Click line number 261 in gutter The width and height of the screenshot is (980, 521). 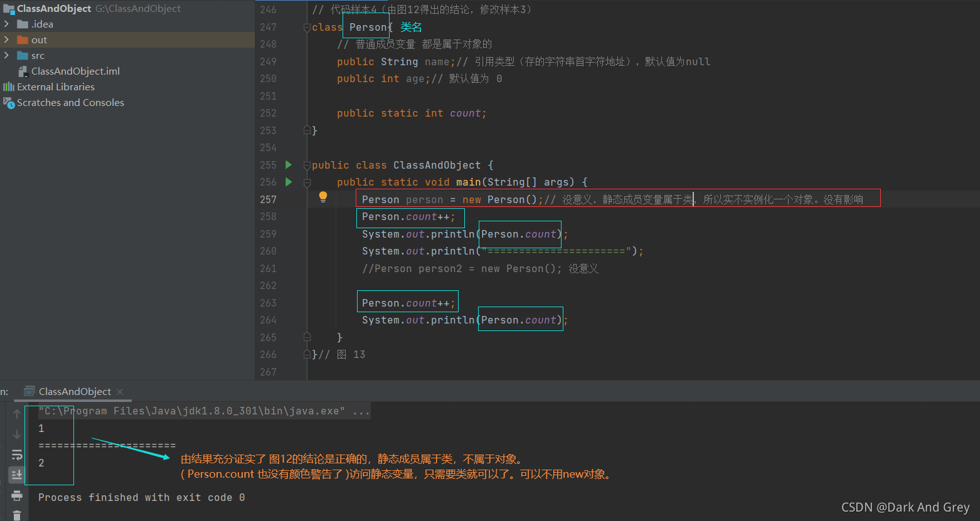click(268, 268)
